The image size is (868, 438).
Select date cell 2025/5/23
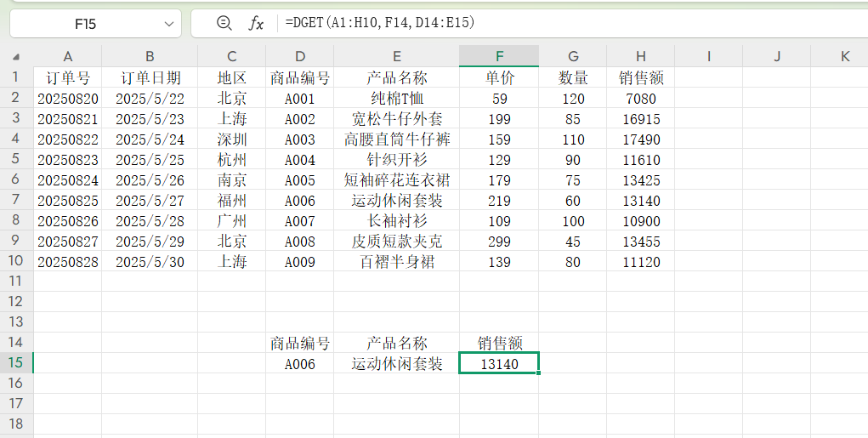click(150, 119)
